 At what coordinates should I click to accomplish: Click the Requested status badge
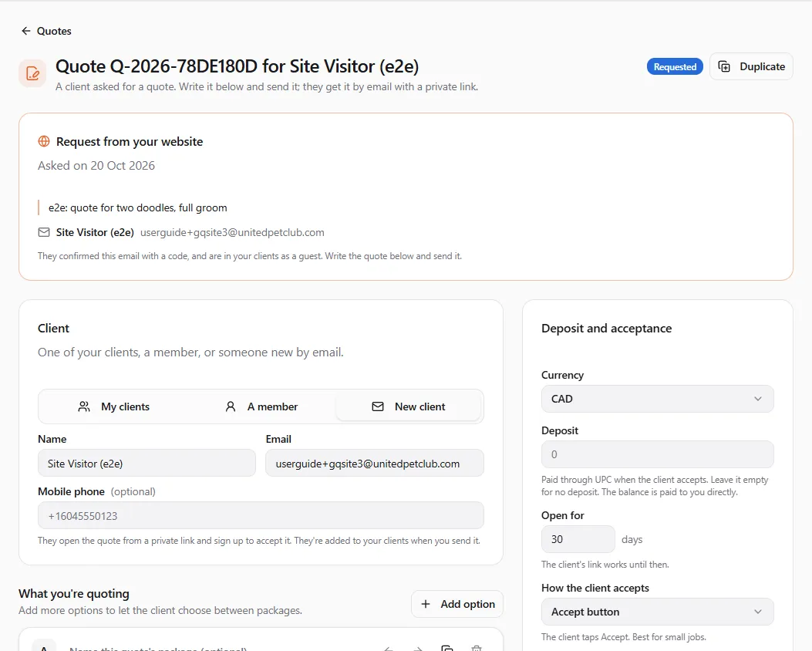(x=675, y=67)
